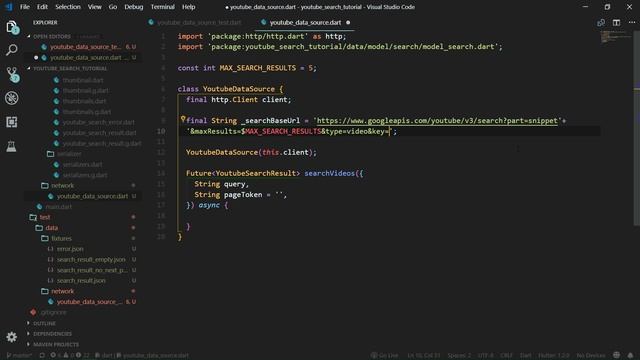The width and height of the screenshot is (640, 360).
Task: Collapse the YOUTUBE_SEARCH_TUTORIAL section
Action: pyautogui.click(x=69, y=69)
